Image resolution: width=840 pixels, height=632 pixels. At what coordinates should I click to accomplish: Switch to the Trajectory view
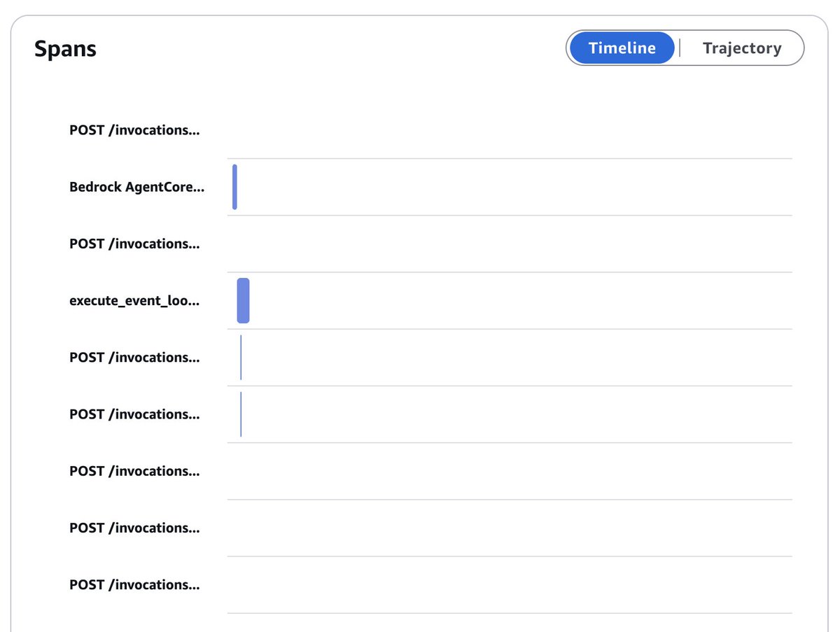742,48
